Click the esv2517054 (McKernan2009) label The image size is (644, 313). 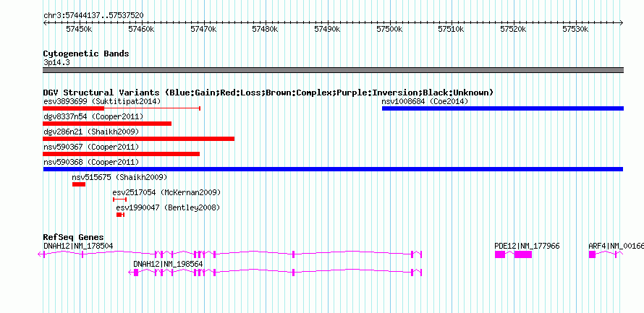[166, 192]
